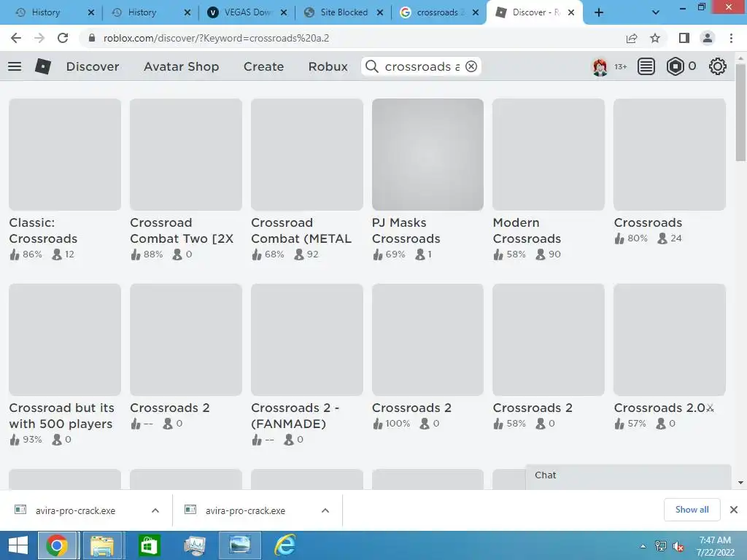Viewport: 747px width, 560px height.
Task: Click Crossroad Combat (METAL thumbnail
Action: coord(307,155)
